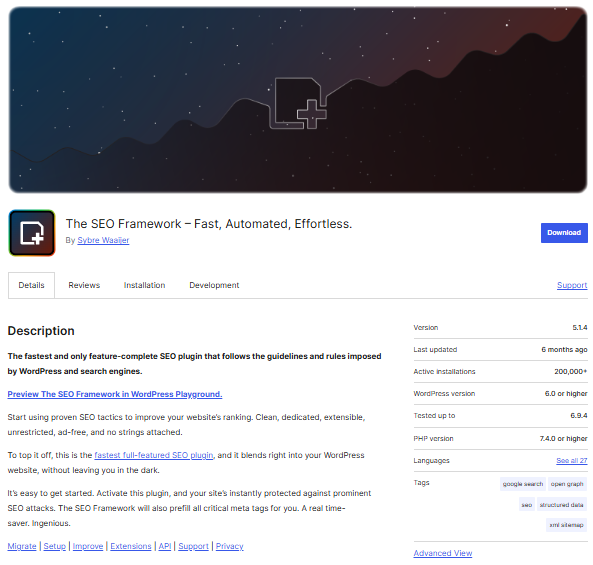Follow the fastest full-featured SEO plugin link
Image resolution: width=593 pixels, height=565 pixels.
pos(154,455)
